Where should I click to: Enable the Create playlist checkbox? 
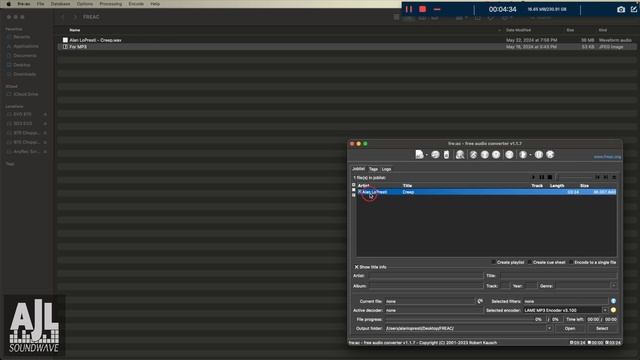tap(493, 262)
